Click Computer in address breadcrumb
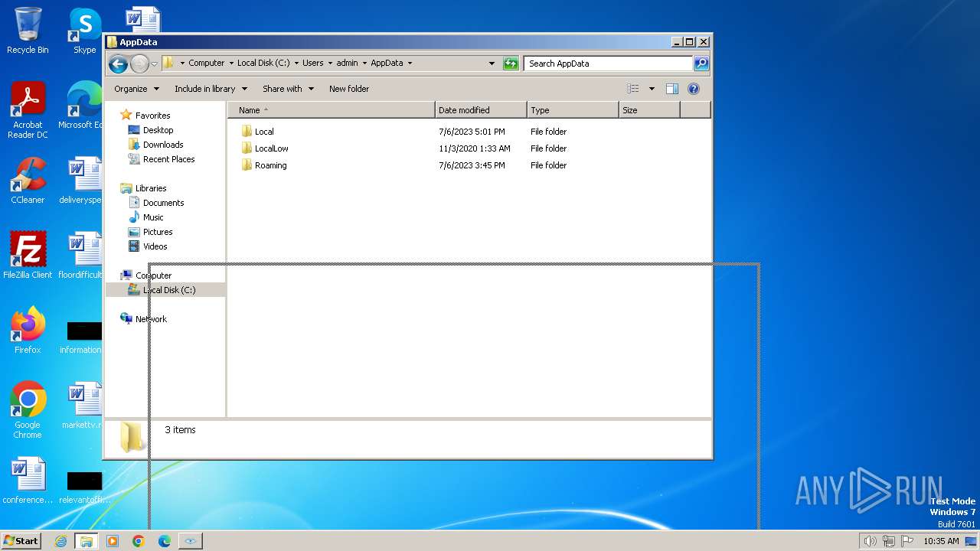This screenshot has width=980, height=551. click(207, 64)
